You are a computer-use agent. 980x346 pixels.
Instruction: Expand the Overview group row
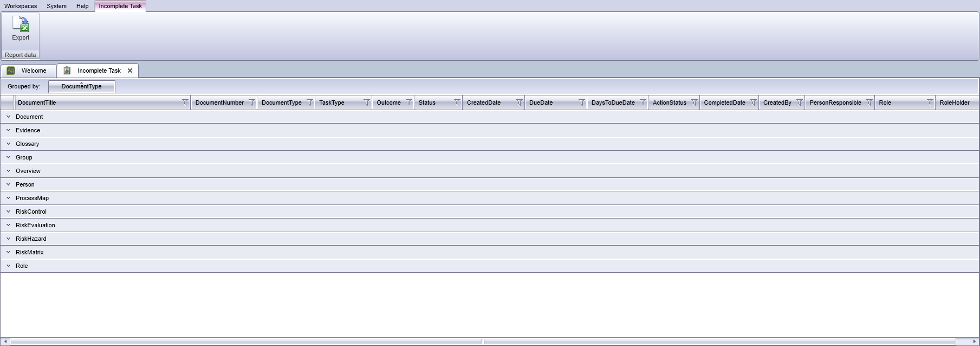(x=8, y=171)
